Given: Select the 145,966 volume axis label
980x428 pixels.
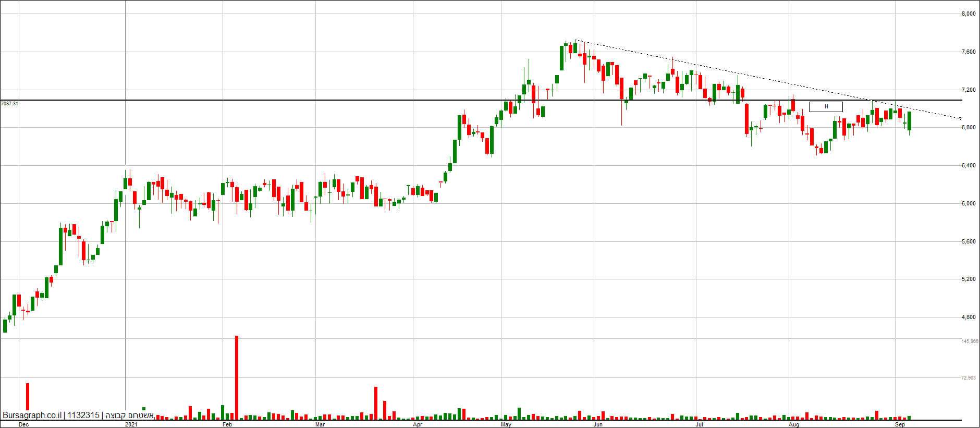Looking at the screenshot, I should click(970, 341).
